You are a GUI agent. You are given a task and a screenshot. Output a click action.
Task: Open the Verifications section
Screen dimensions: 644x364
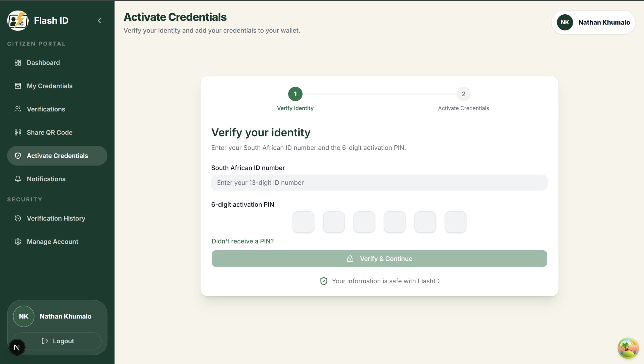(57, 109)
